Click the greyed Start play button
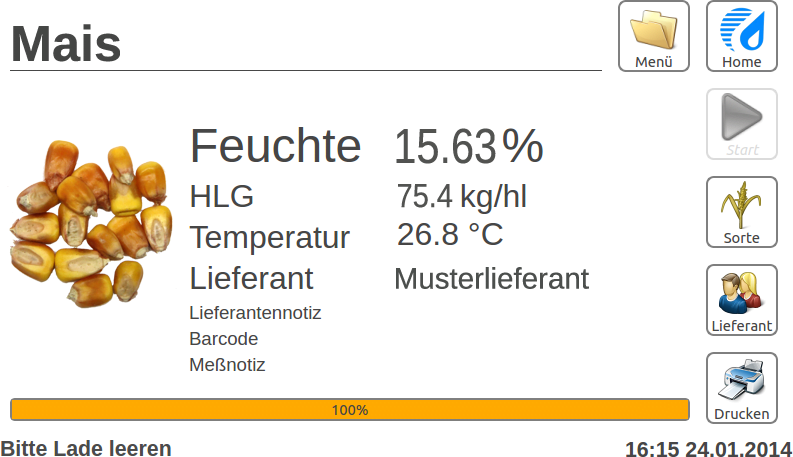The image size is (793, 457). tap(741, 124)
